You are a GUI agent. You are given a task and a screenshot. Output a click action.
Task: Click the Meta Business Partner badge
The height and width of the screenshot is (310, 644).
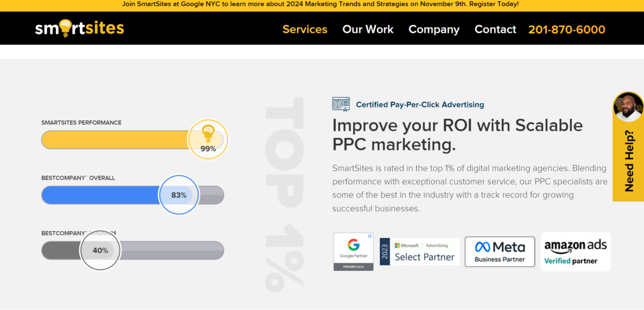coord(500,251)
